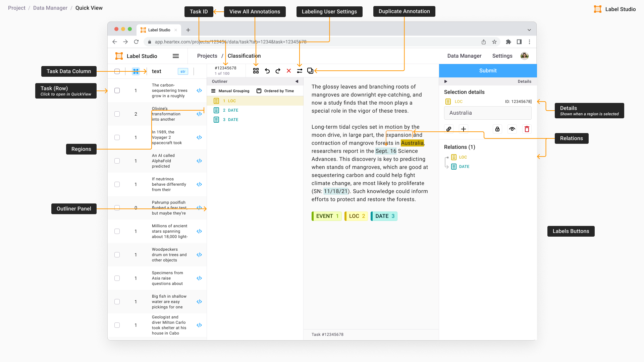Collapse the Outliner panel with its arrow
The image size is (644, 362).
297,81
